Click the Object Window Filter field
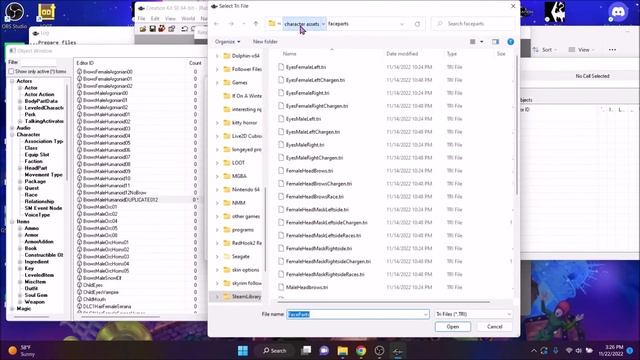This screenshot has height=360, width=640. coord(38,62)
